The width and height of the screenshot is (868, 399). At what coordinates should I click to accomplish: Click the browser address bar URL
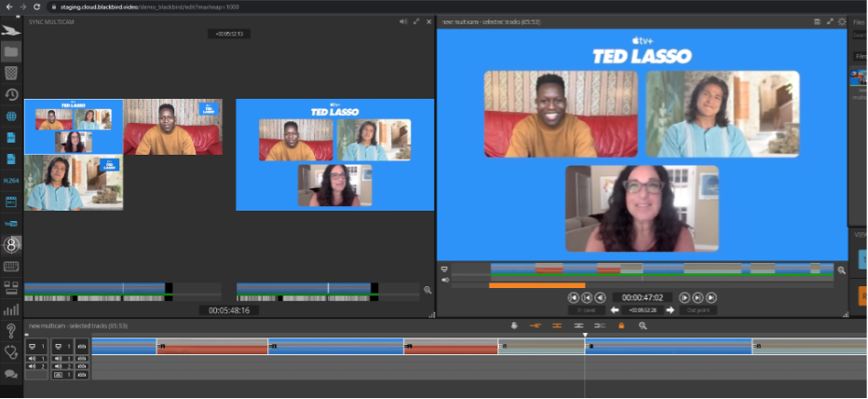tap(148, 7)
